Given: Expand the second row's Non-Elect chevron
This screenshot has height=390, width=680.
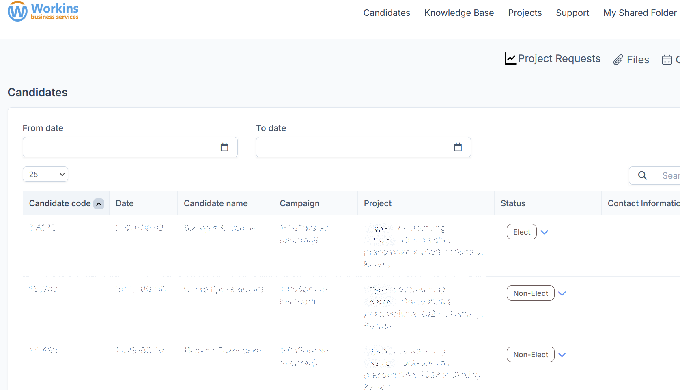Looking at the screenshot, I should tap(562, 293).
